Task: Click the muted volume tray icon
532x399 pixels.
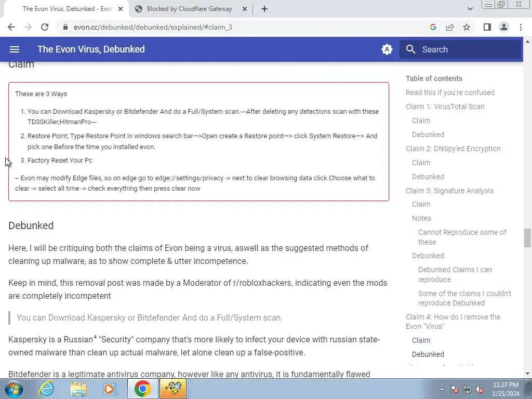Action: (480, 389)
